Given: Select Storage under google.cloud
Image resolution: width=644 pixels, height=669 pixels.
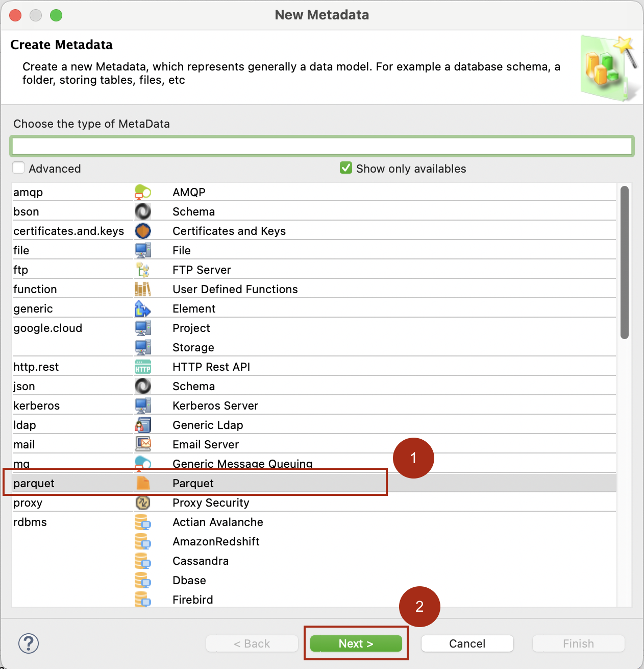Looking at the screenshot, I should [x=193, y=347].
